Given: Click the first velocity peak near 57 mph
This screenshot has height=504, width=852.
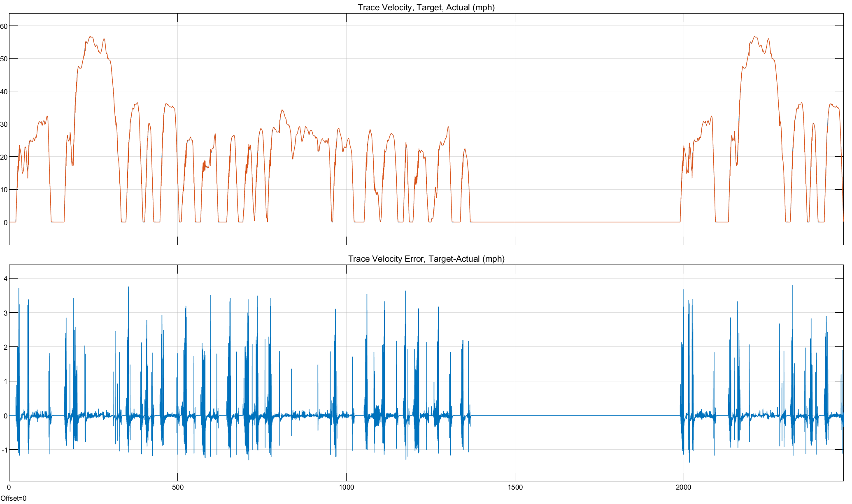Looking at the screenshot, I should click(x=91, y=37).
